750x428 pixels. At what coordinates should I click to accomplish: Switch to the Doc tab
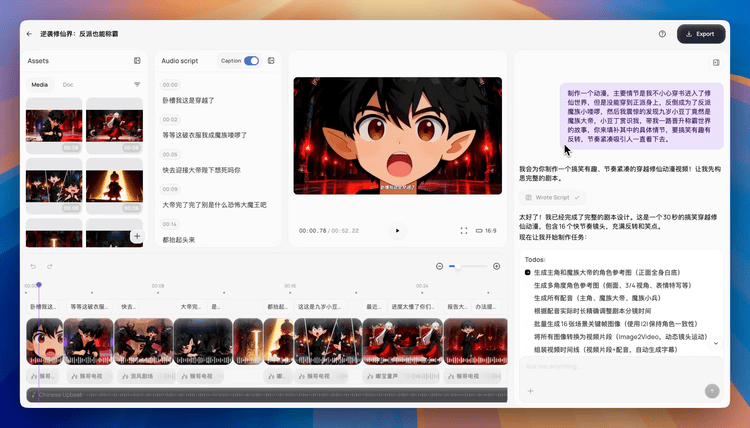68,85
